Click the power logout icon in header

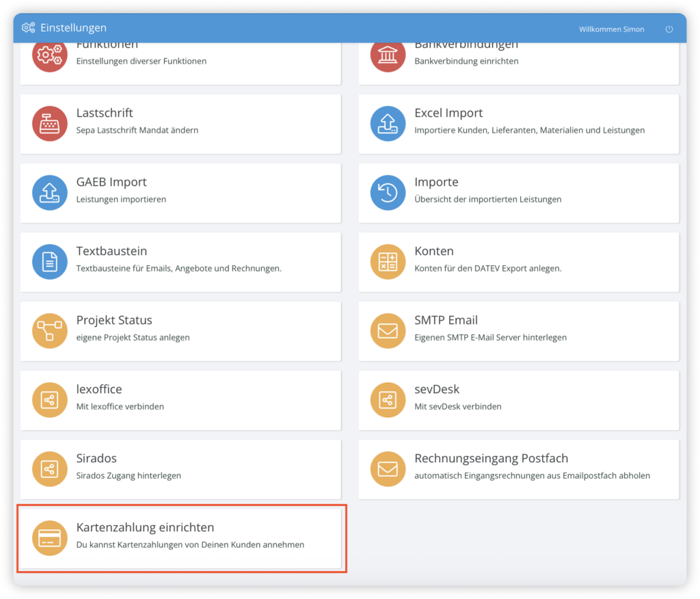(x=669, y=29)
